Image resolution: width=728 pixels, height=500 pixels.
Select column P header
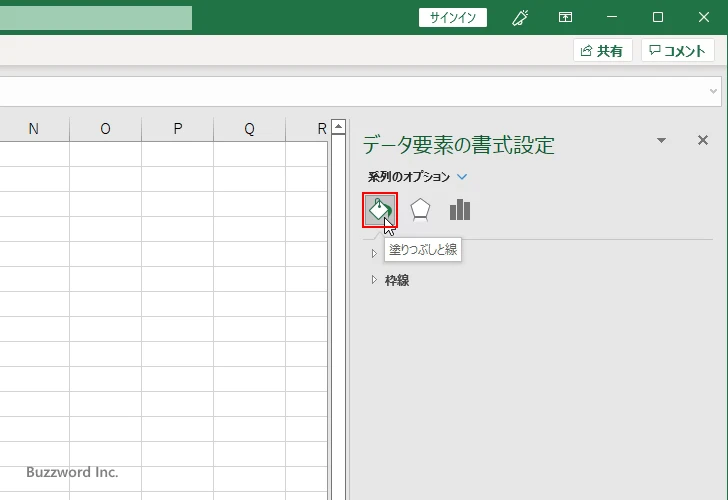(177, 128)
